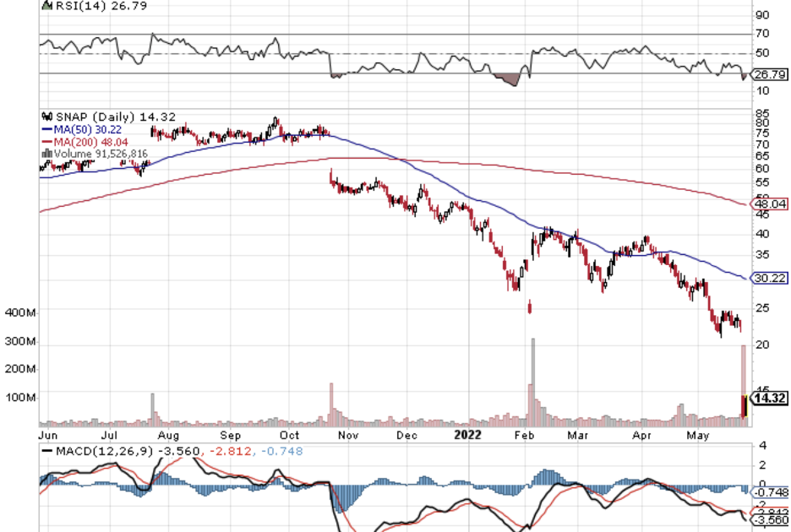Image resolution: width=791 pixels, height=532 pixels.
Task: Click the Volume legend bar icon
Action: (46, 155)
